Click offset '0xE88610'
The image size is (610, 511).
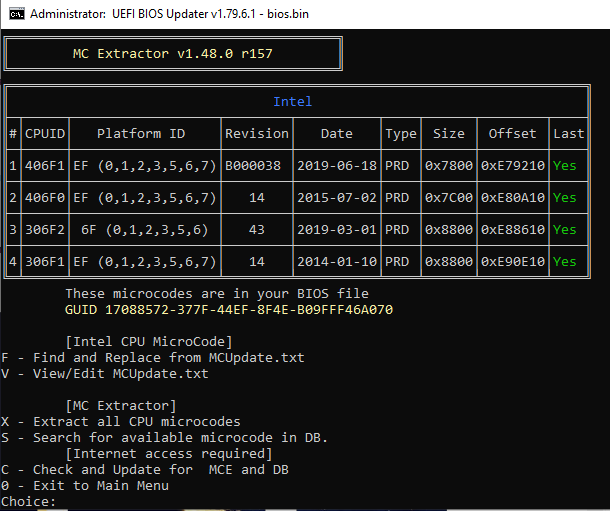pos(513,229)
